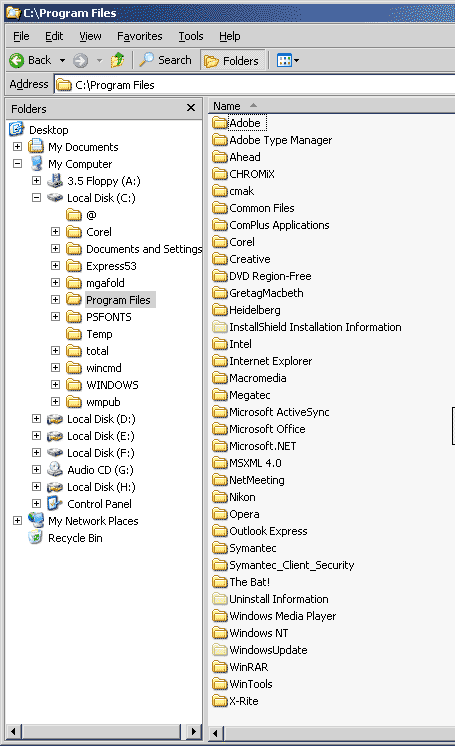Expand the Local Disk (E:) node
The image size is (455, 746).
point(37,435)
